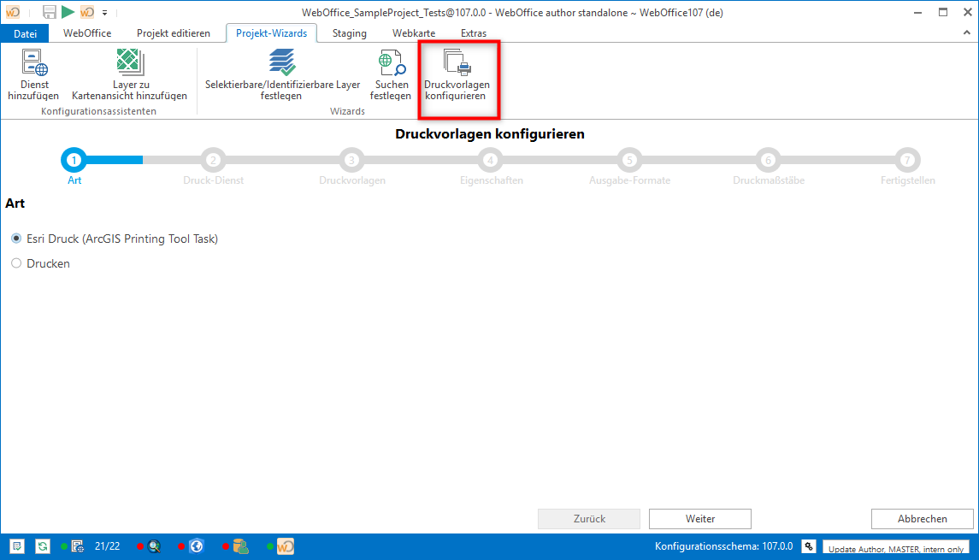Click the WebOffice app logo in title bar
Image resolution: width=979 pixels, height=560 pixels.
13,12
